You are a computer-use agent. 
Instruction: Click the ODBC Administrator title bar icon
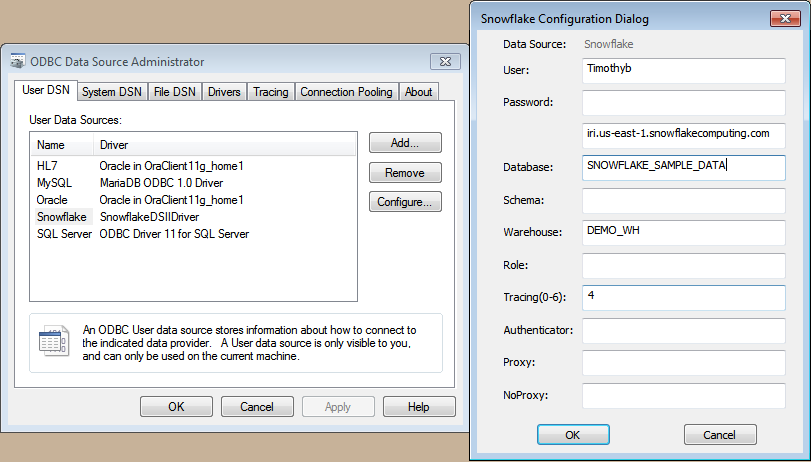pos(18,62)
